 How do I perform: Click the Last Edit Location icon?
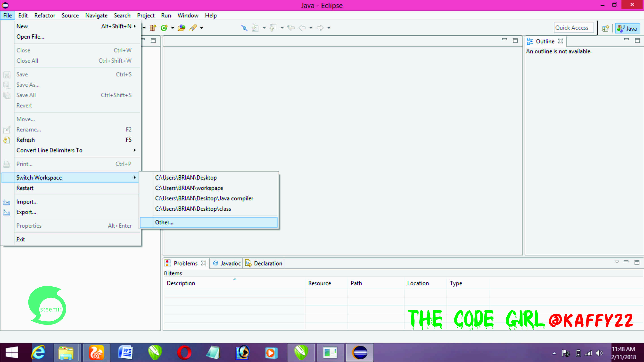coord(291,28)
